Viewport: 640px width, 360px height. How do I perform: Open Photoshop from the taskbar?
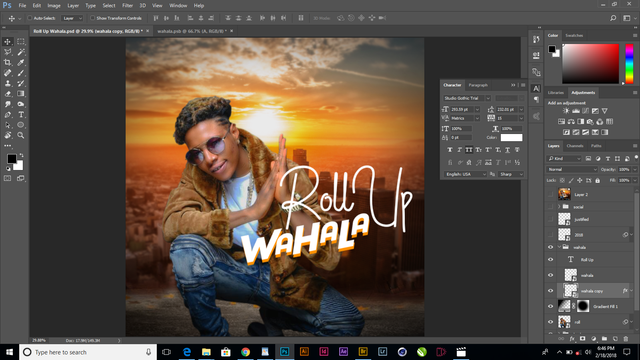[x=284, y=352]
